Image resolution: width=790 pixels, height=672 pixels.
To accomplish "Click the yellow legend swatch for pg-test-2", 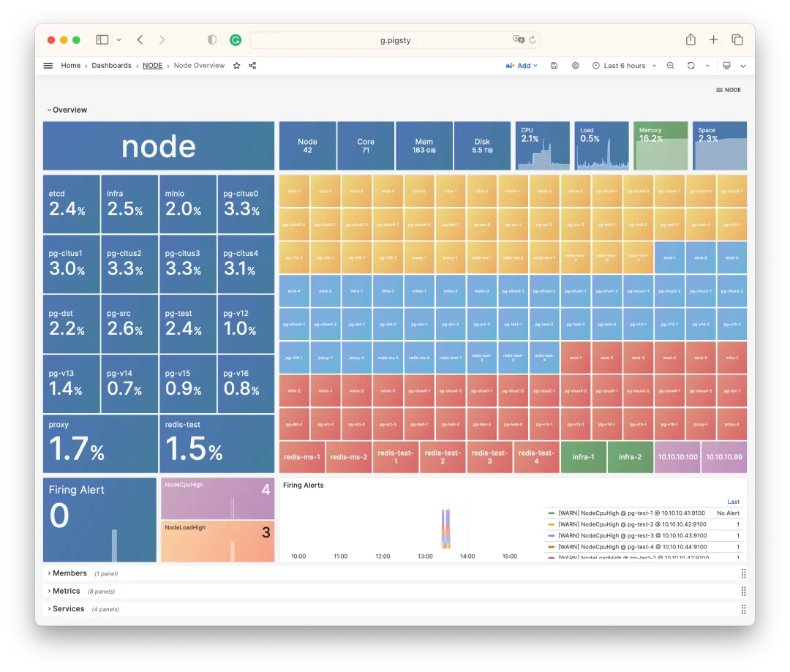I will point(550,524).
